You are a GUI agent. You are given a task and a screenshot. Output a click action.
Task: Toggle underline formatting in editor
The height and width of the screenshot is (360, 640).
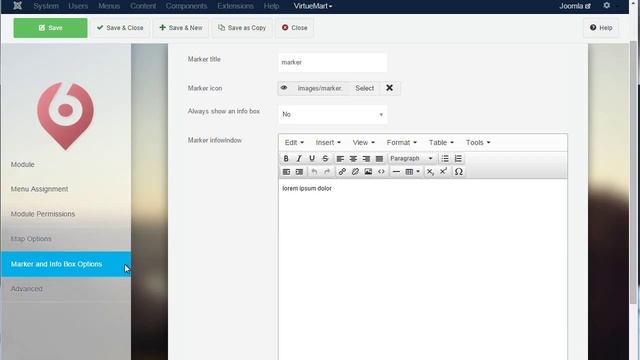coord(312,158)
